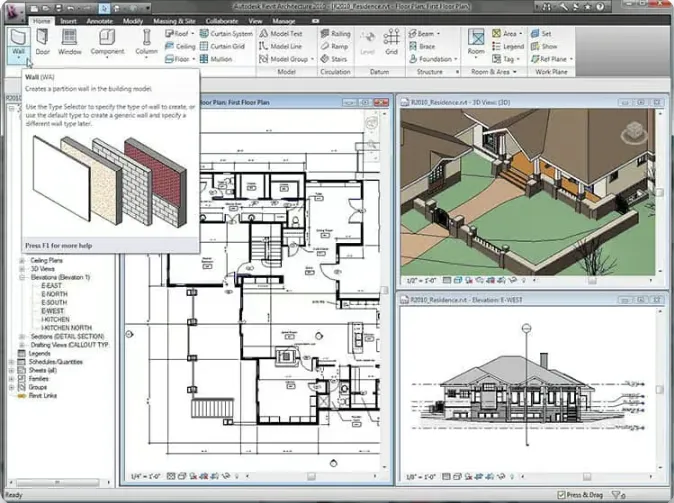Open the Collaborate ribbon tab
674x503 pixels.
pos(221,21)
